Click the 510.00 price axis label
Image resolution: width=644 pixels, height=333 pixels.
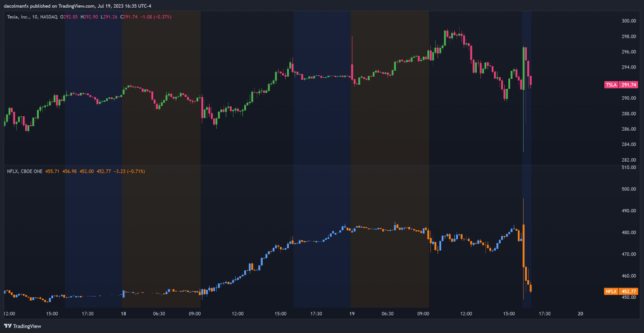(x=629, y=167)
